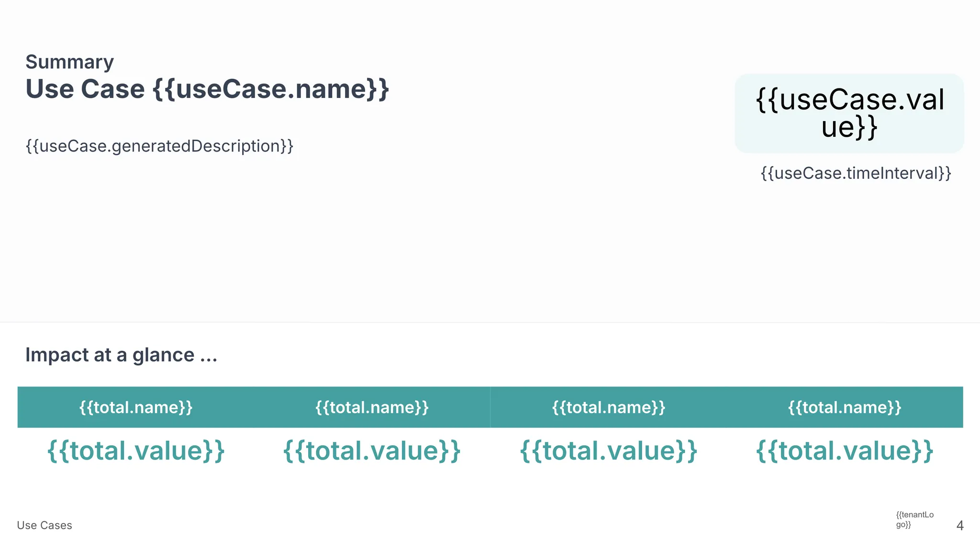Click the horizontal divider above the Impact section
The height and width of the screenshot is (549, 980).
(x=490, y=322)
